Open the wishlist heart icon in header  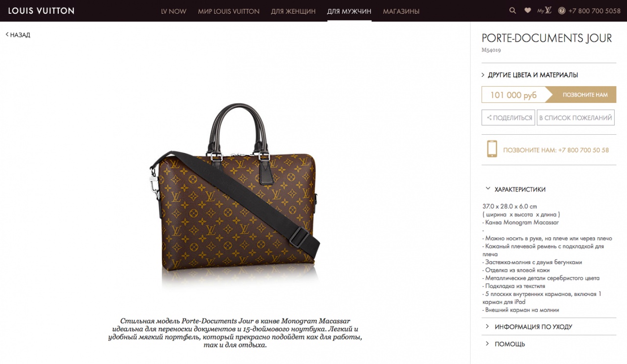(528, 10)
